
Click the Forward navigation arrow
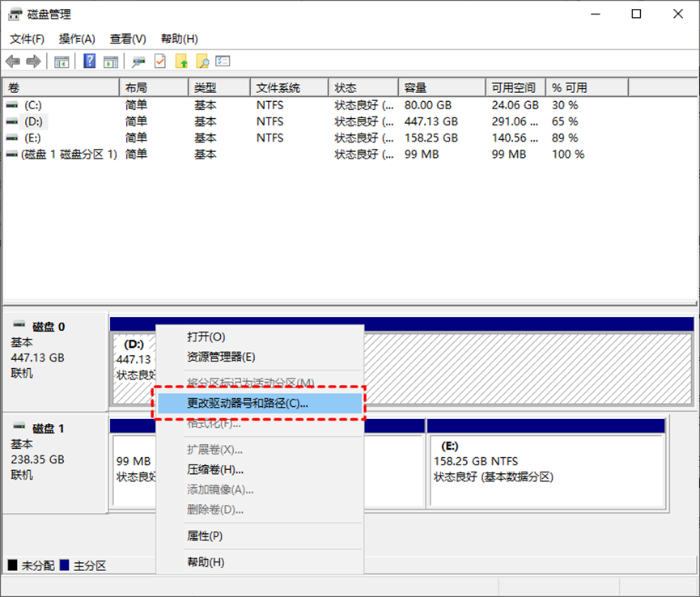coord(32,61)
